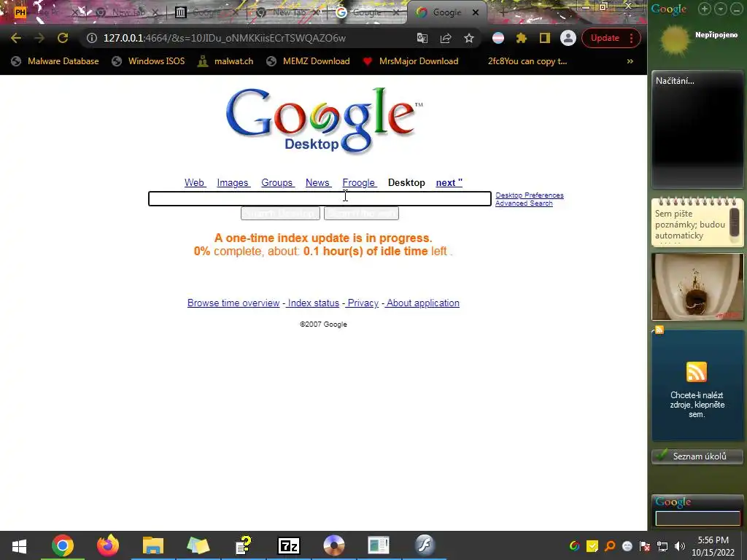Screen dimensions: 747x560
Task: Open the Browse time overview link
Action: [233, 303]
